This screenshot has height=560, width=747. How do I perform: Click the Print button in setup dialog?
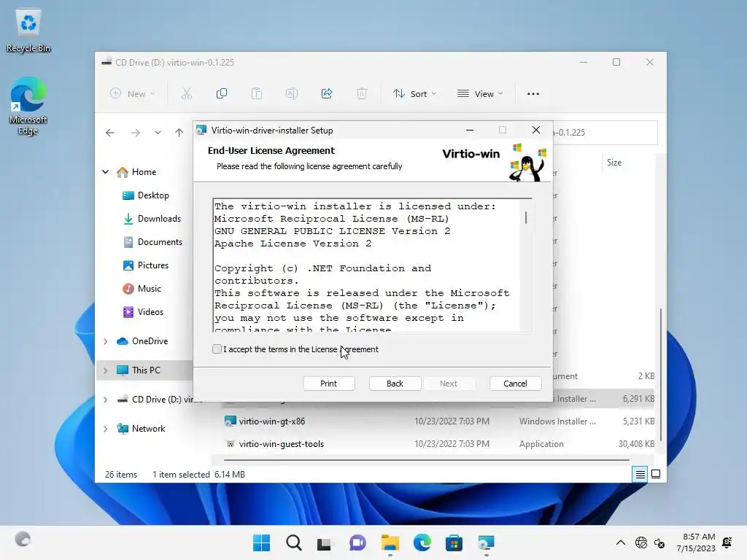click(x=329, y=384)
